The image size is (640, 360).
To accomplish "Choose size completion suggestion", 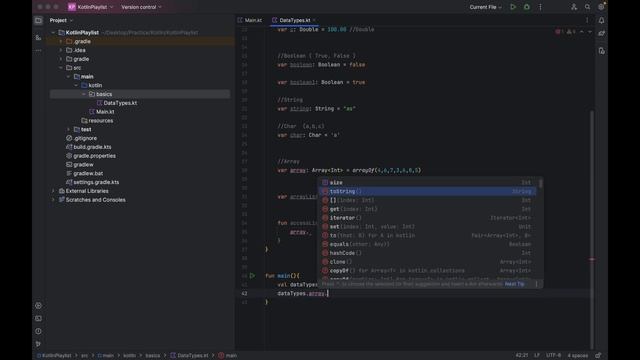I will pyautogui.click(x=428, y=182).
